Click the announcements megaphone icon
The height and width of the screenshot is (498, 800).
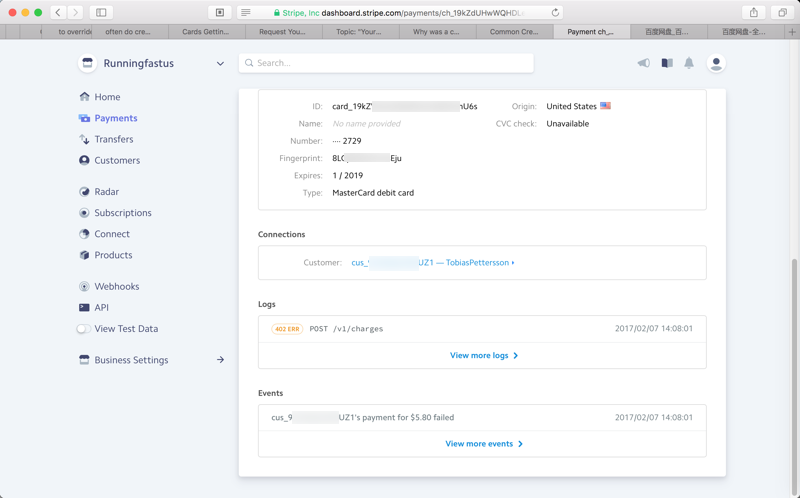pos(643,63)
